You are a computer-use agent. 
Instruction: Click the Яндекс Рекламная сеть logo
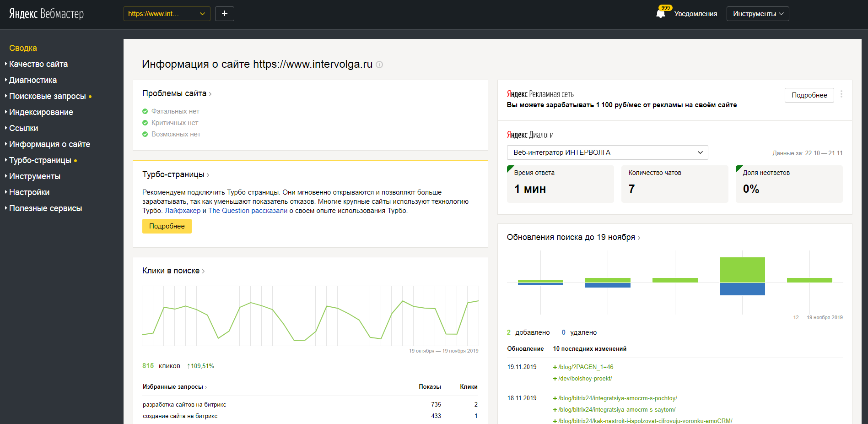[x=540, y=94]
